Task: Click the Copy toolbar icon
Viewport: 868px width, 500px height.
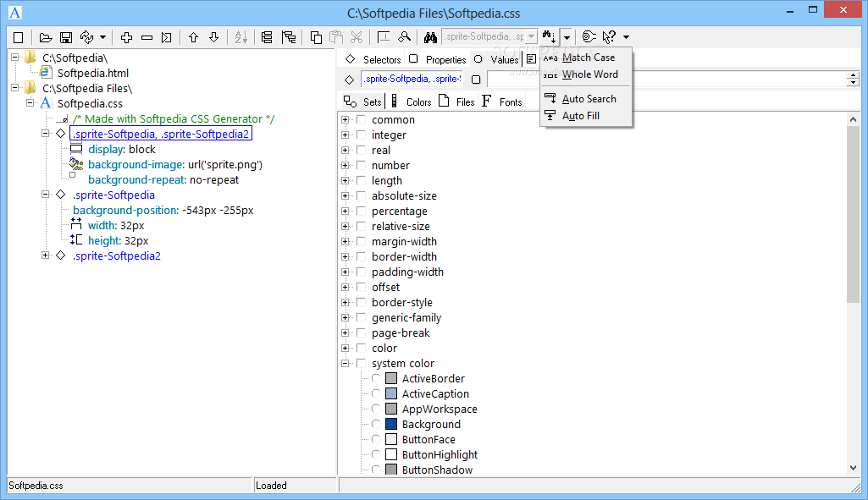Action: pyautogui.click(x=316, y=37)
